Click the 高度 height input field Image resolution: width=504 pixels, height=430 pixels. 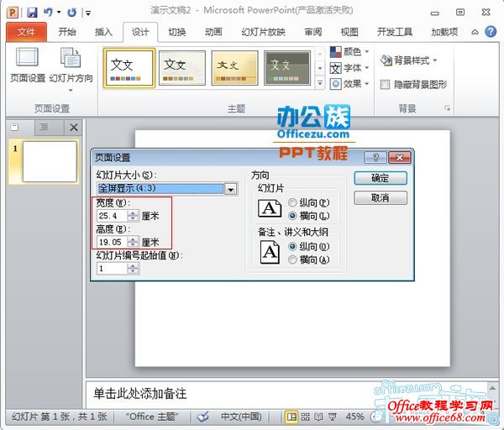click(x=112, y=242)
